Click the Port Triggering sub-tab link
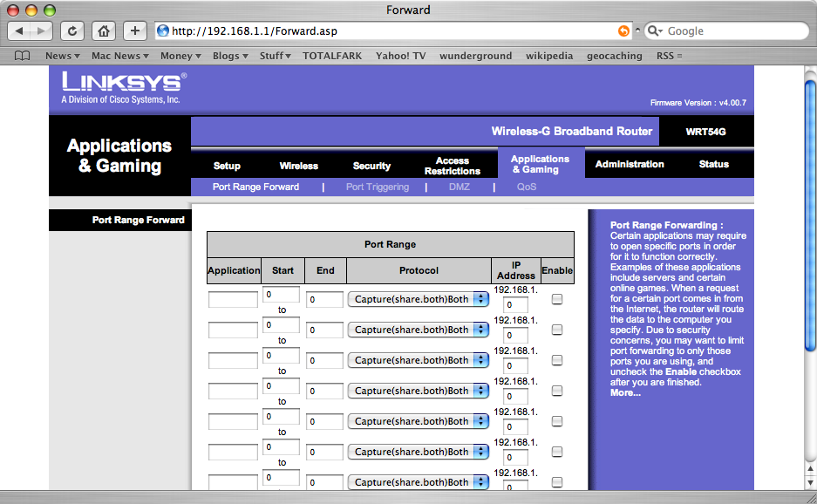The height and width of the screenshot is (504, 817). tap(377, 187)
